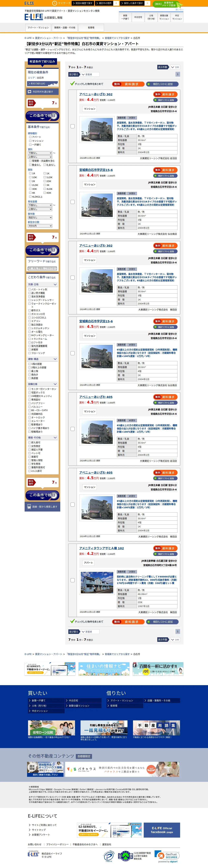Viewport: 208px width, 868px height.
Task: Open the アメニティタウンアサヒA棟 property photo
Action: [x=97, y=582]
